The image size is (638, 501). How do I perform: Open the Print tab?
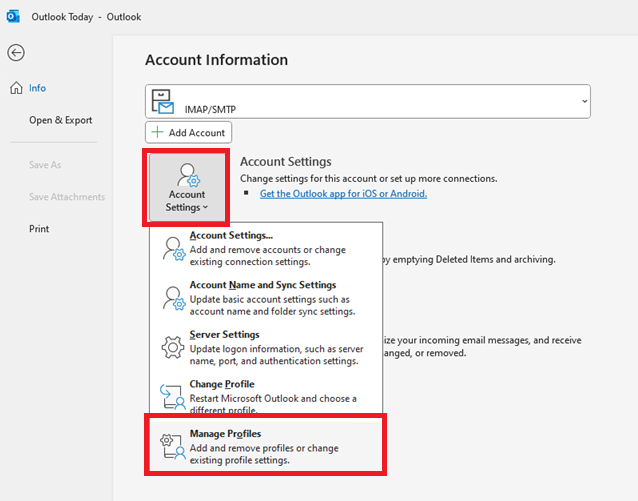[x=39, y=229]
